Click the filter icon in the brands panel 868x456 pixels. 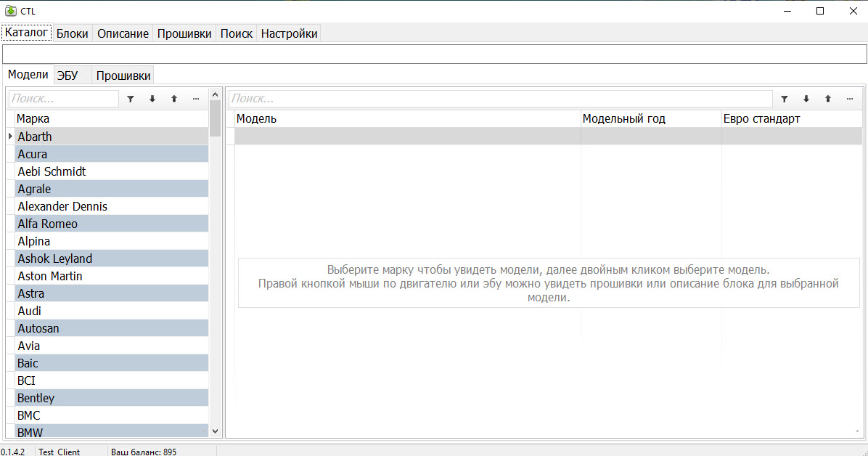[x=131, y=99]
